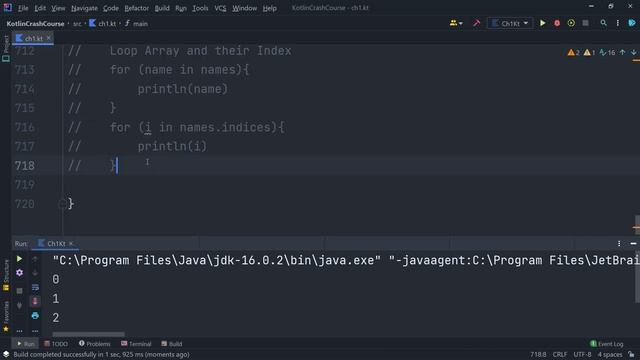Image resolution: width=640 pixels, height=360 pixels.
Task: Click the typo count 16 indicator
Action: click(x=607, y=52)
